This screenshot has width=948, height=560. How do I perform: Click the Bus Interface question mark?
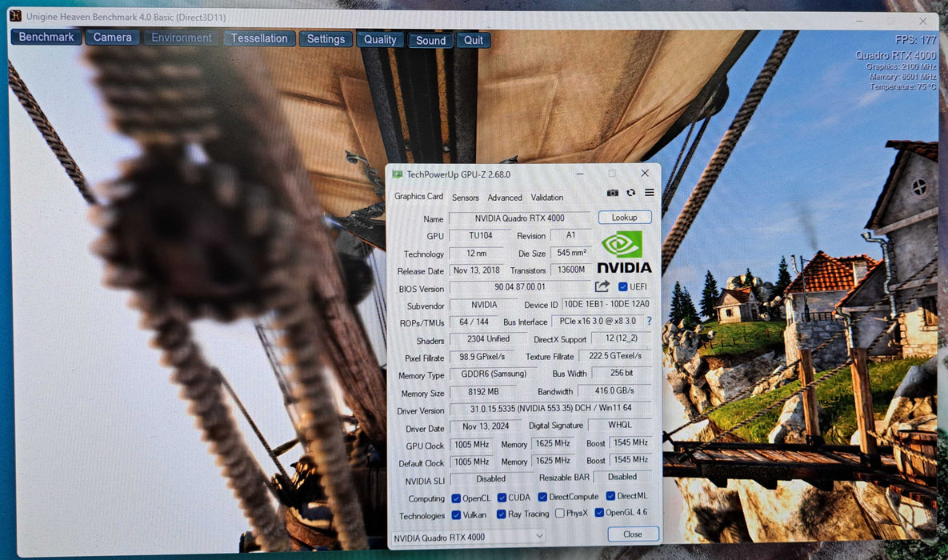point(650,321)
